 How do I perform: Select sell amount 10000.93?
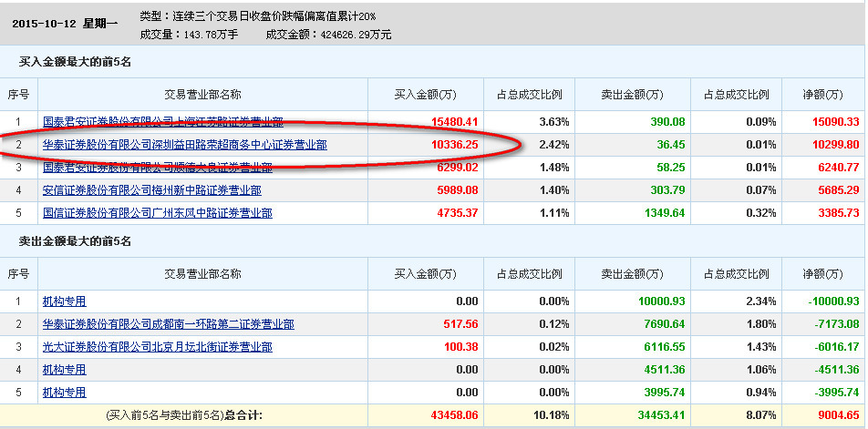pos(662,301)
